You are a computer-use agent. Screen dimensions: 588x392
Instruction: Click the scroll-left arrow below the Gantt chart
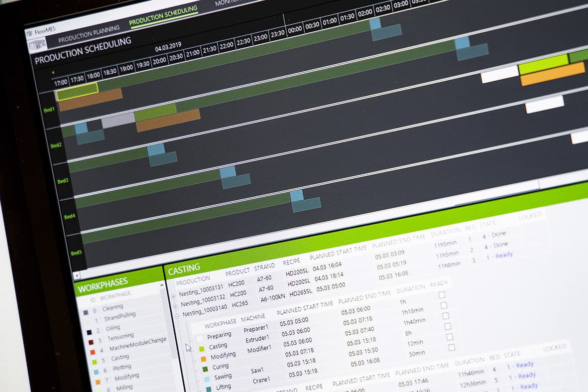click(77, 276)
